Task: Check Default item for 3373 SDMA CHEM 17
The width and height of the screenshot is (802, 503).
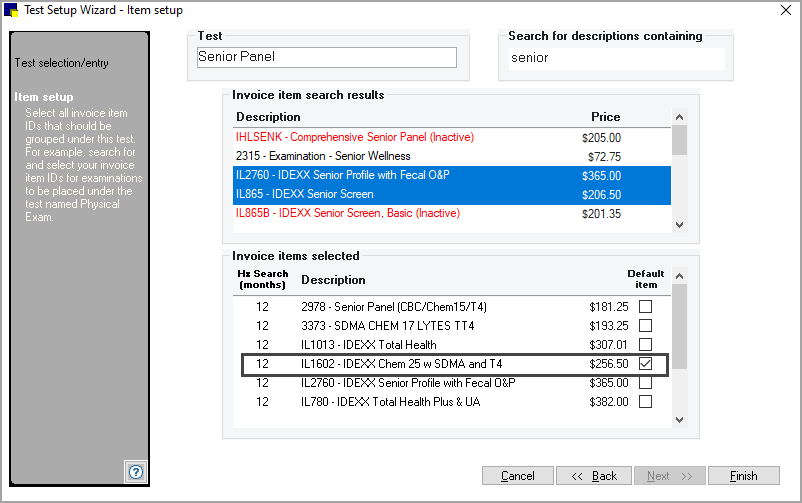Action: click(x=645, y=325)
